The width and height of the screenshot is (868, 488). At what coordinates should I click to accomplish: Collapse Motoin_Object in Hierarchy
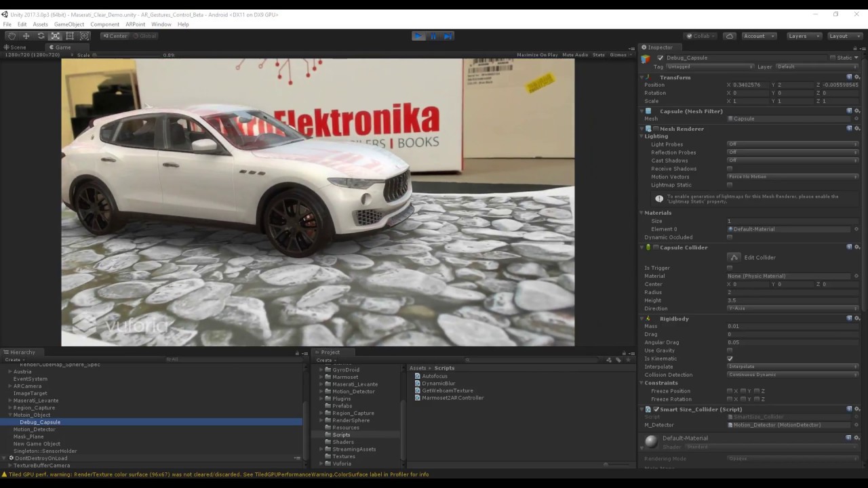point(10,415)
